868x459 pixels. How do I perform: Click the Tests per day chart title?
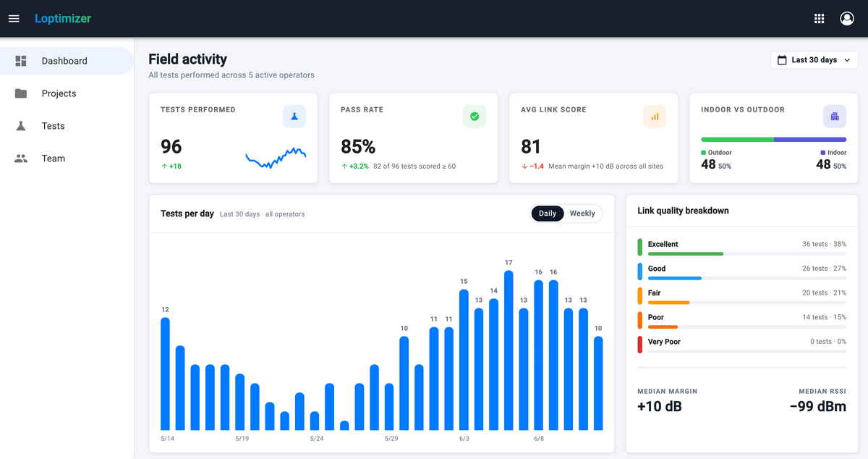pos(187,214)
